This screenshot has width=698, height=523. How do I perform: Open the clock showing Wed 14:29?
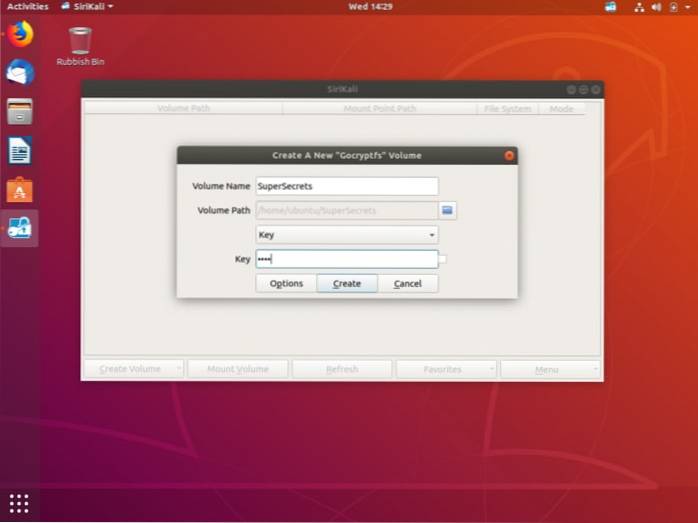[x=370, y=7]
